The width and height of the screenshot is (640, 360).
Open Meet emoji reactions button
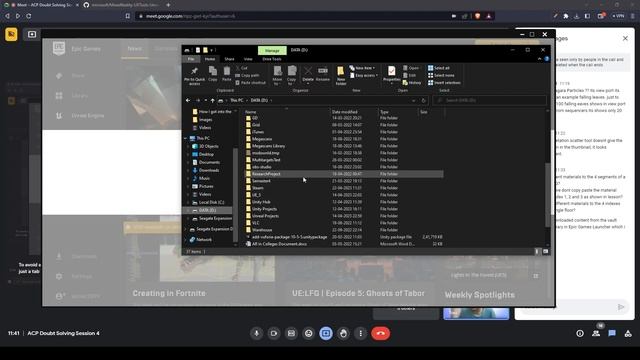309,333
